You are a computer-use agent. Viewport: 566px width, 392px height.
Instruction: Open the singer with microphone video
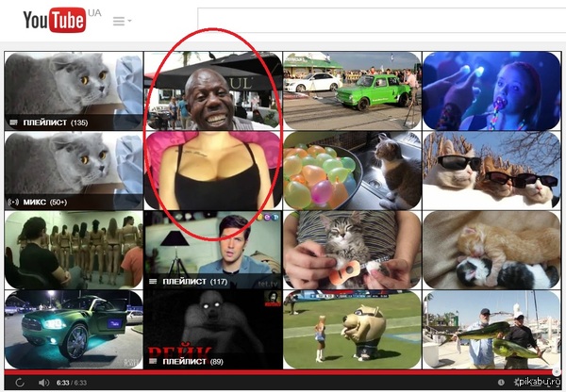[491, 90]
